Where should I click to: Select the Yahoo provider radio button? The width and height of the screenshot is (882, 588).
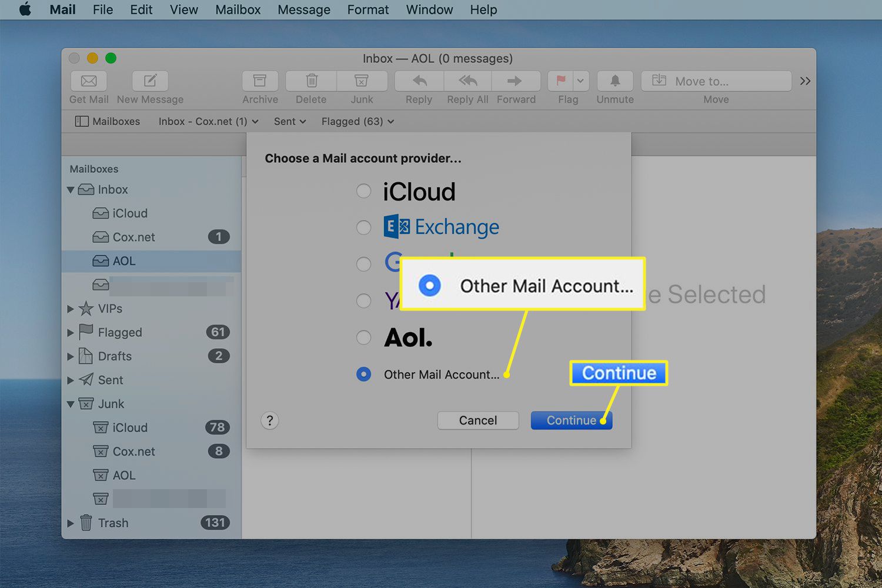364,300
